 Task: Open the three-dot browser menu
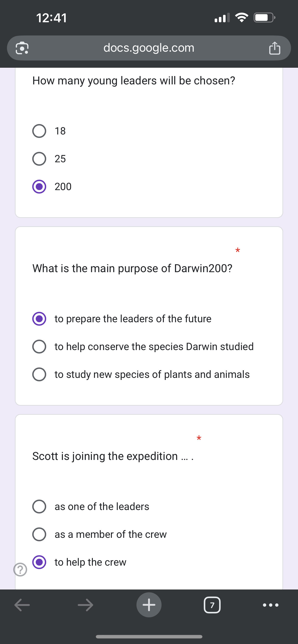pyautogui.click(x=270, y=605)
